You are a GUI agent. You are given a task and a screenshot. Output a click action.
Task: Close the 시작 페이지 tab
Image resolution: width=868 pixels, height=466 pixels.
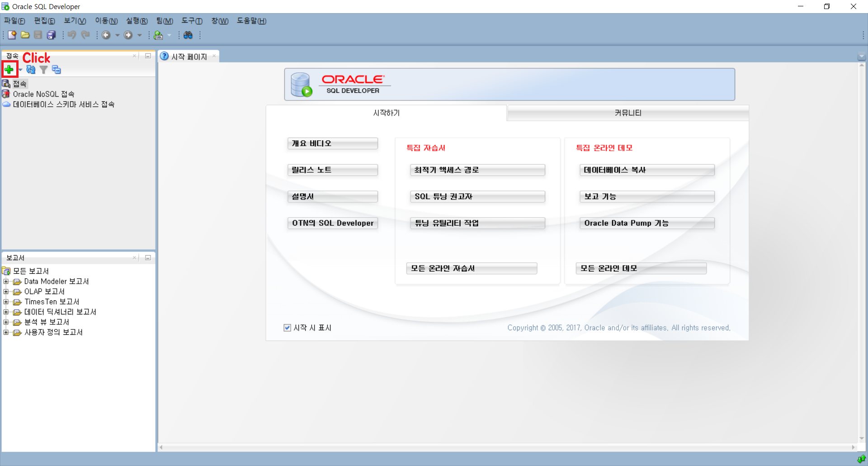(x=214, y=56)
